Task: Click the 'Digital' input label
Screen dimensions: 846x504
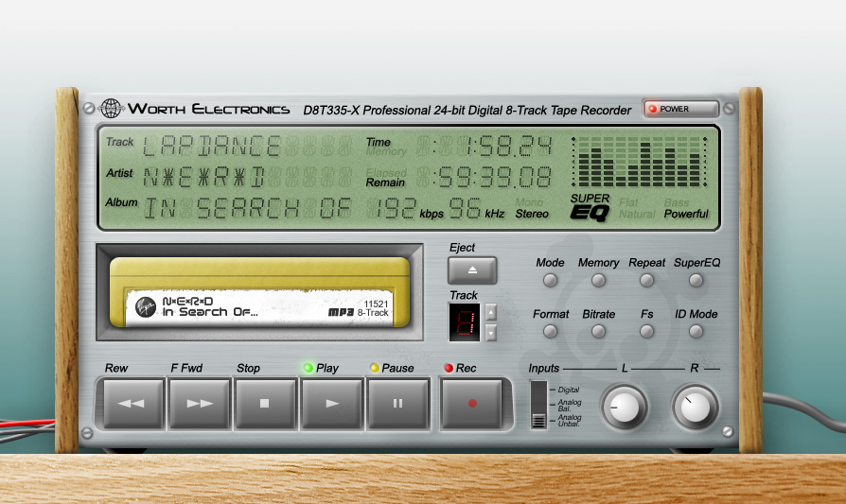Action: [x=568, y=390]
